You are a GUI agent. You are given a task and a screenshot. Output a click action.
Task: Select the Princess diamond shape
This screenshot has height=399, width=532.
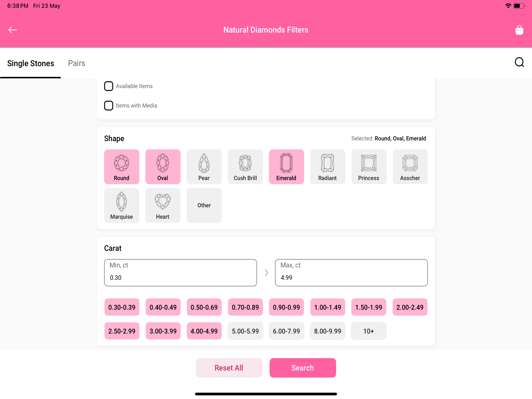369,167
